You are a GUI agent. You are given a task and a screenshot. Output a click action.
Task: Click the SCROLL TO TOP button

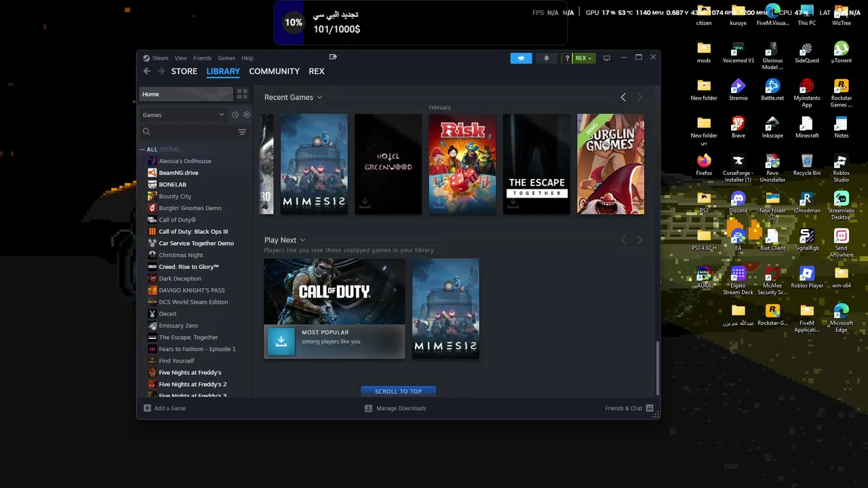pos(399,391)
